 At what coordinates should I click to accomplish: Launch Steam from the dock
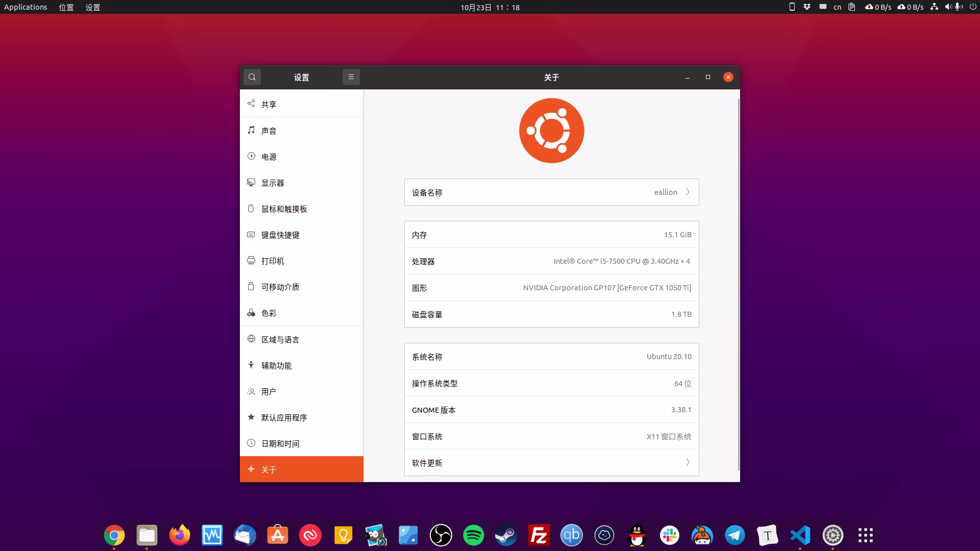[506, 536]
